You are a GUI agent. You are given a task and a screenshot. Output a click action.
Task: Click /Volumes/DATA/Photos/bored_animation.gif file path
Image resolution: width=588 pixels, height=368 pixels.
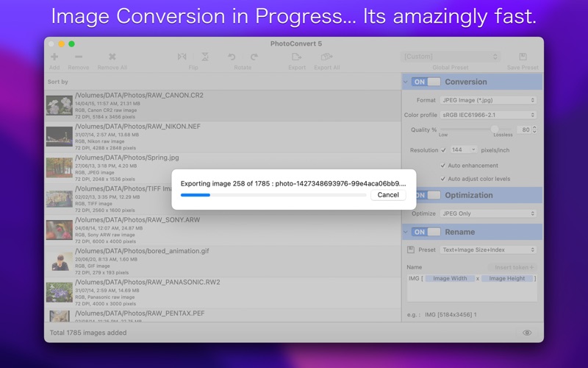tap(142, 251)
